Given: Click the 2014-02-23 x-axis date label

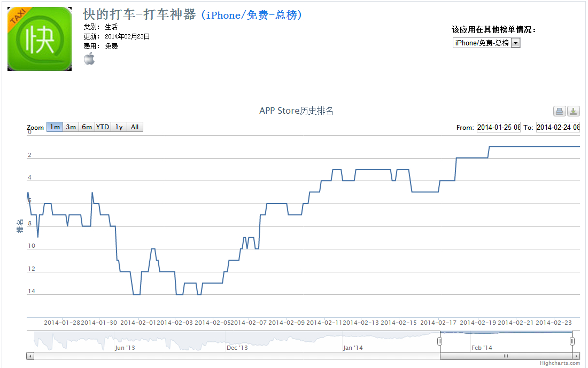Looking at the screenshot, I should [x=553, y=323].
